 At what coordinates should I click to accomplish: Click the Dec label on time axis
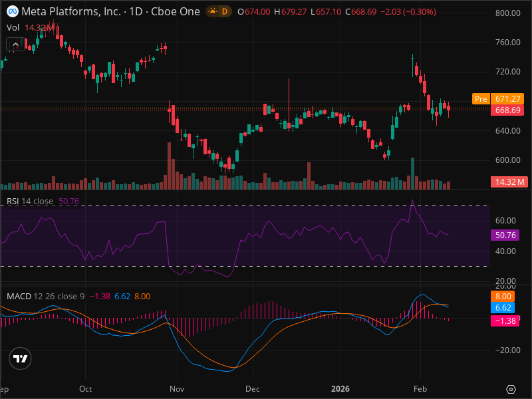coord(253,389)
